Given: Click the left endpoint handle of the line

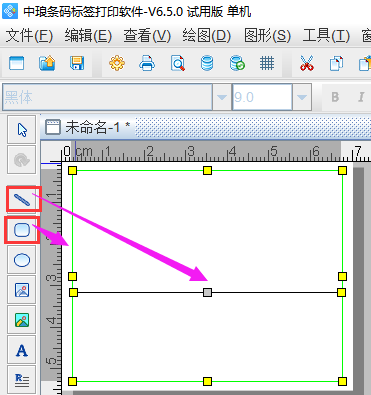Looking at the screenshot, I should pyautogui.click(x=74, y=293).
